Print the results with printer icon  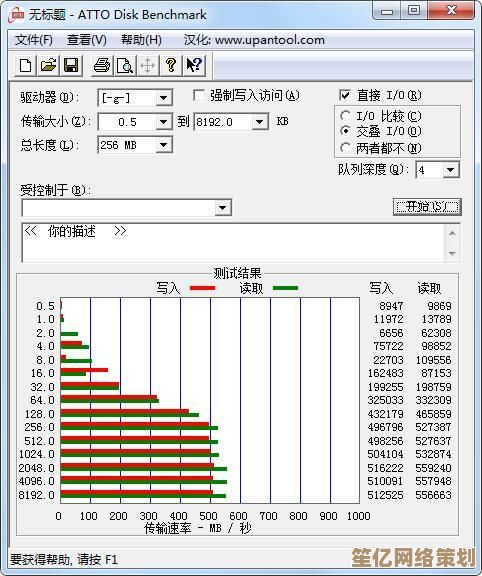[x=102, y=66]
